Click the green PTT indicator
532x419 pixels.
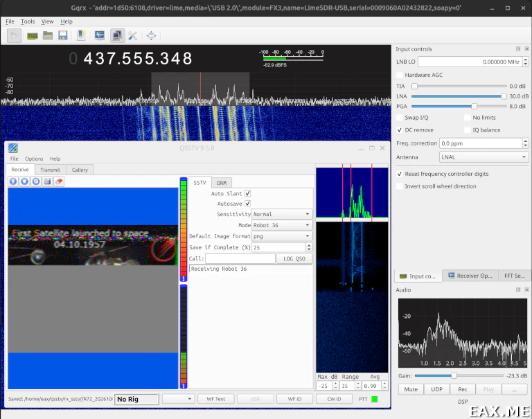(374, 399)
